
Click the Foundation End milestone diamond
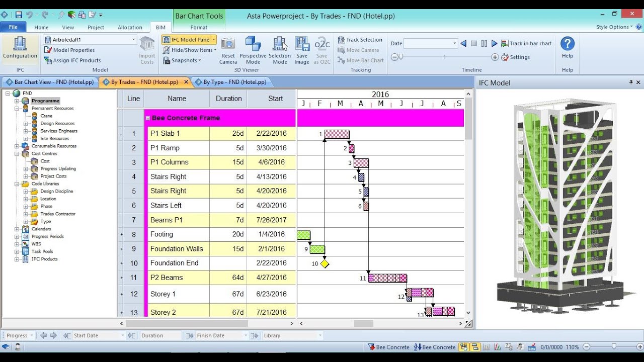(x=325, y=263)
